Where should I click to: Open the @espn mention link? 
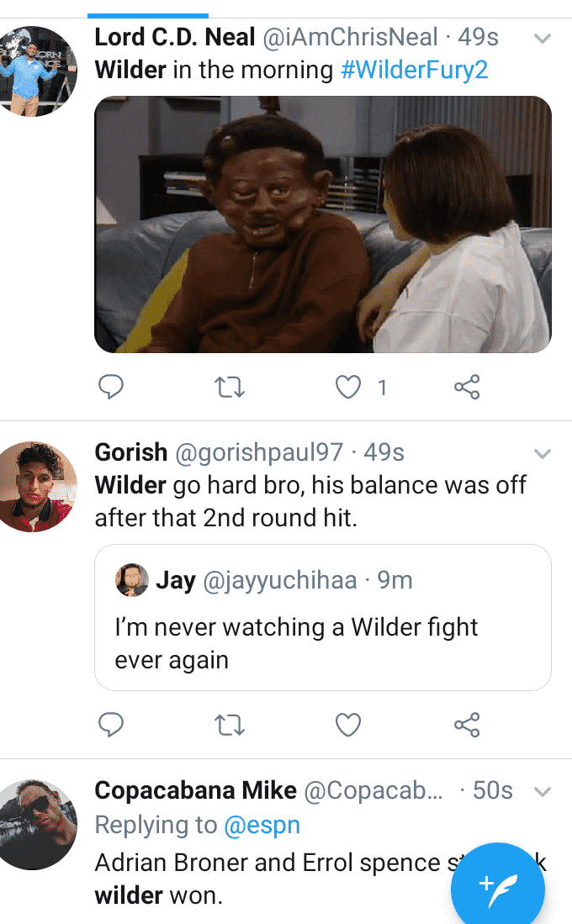pyautogui.click(x=262, y=826)
